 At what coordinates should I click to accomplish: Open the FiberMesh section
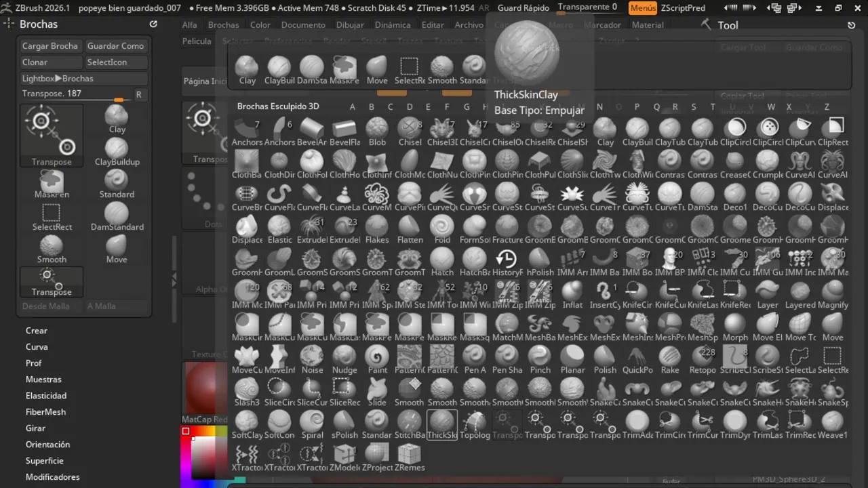pyautogui.click(x=45, y=412)
